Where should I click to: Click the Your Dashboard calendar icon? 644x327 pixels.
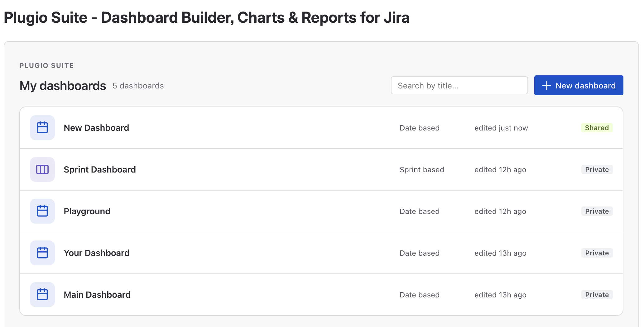(x=42, y=253)
